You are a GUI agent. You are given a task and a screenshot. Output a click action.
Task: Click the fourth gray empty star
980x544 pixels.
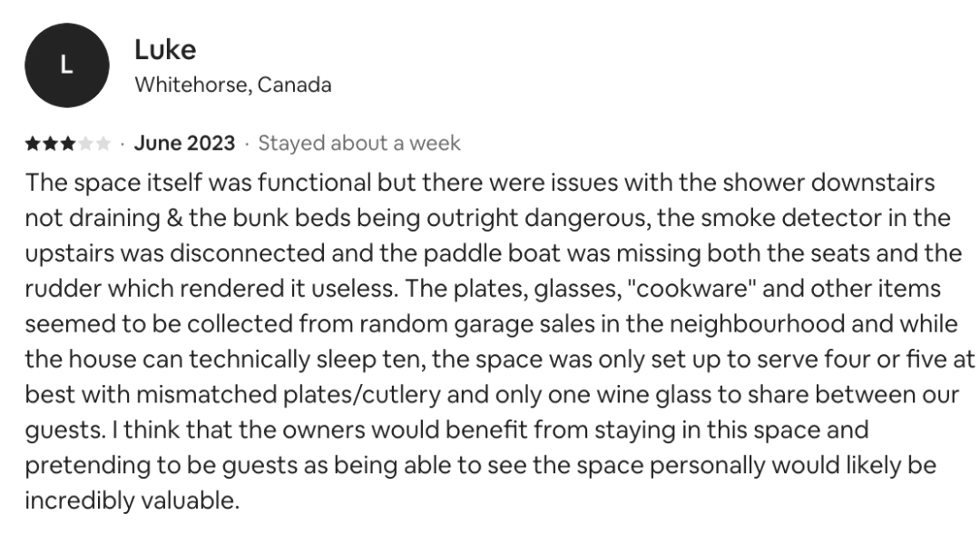(85, 143)
